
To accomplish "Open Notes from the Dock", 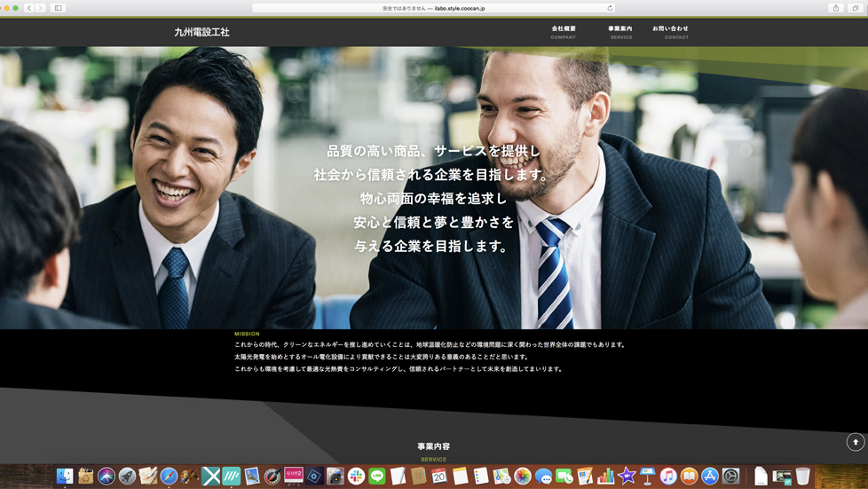I will pos(460,476).
